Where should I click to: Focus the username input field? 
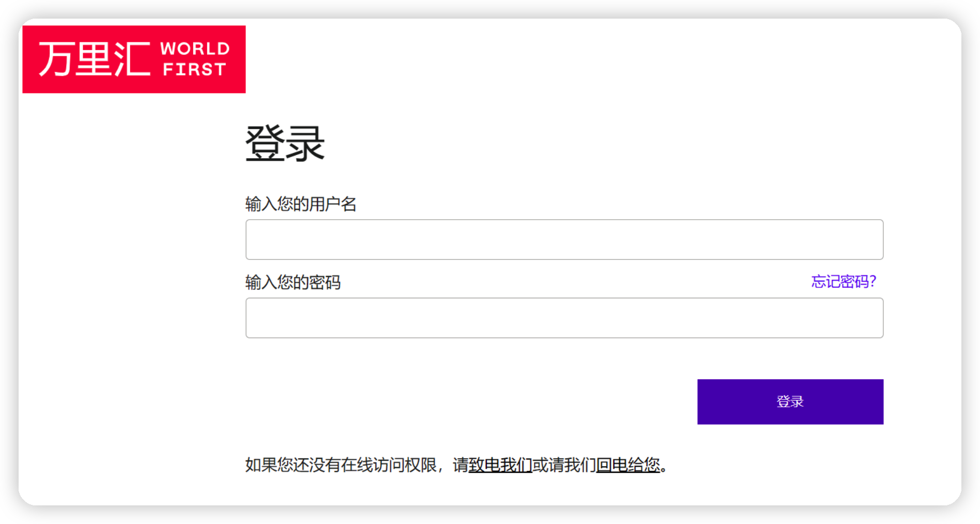tap(564, 240)
